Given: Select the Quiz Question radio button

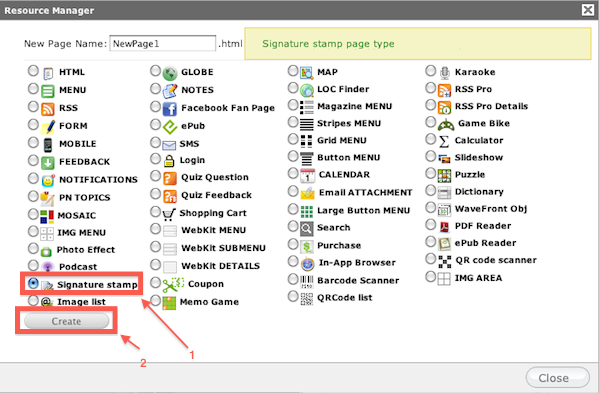Looking at the screenshot, I should 155,176.
